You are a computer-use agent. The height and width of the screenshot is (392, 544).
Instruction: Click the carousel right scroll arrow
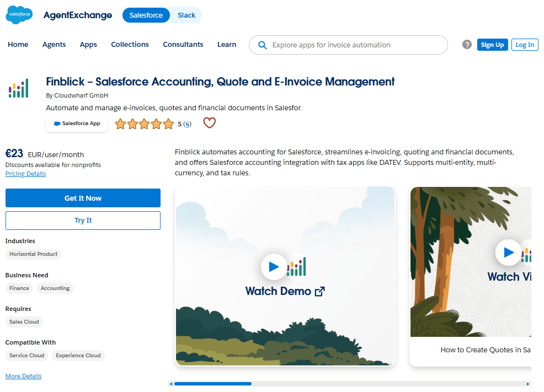[528, 384]
